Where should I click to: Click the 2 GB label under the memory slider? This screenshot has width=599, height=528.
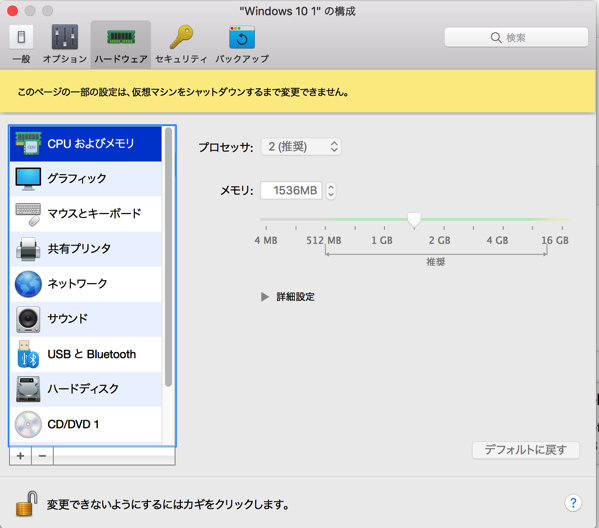[x=439, y=240]
